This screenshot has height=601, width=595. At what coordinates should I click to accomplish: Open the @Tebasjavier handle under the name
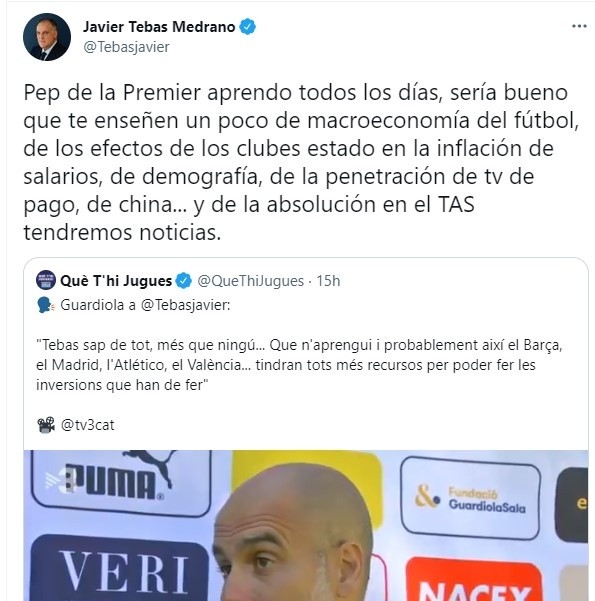pyautogui.click(x=126, y=47)
